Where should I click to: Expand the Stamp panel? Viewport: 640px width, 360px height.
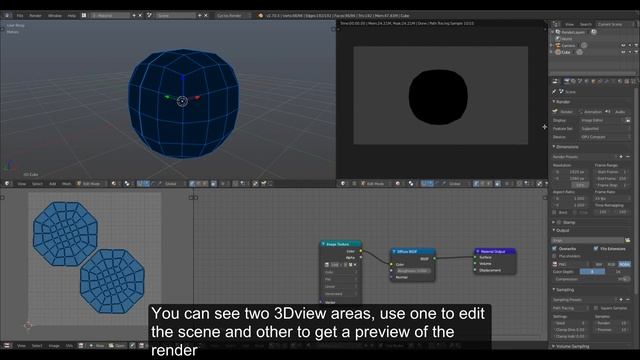[565, 222]
